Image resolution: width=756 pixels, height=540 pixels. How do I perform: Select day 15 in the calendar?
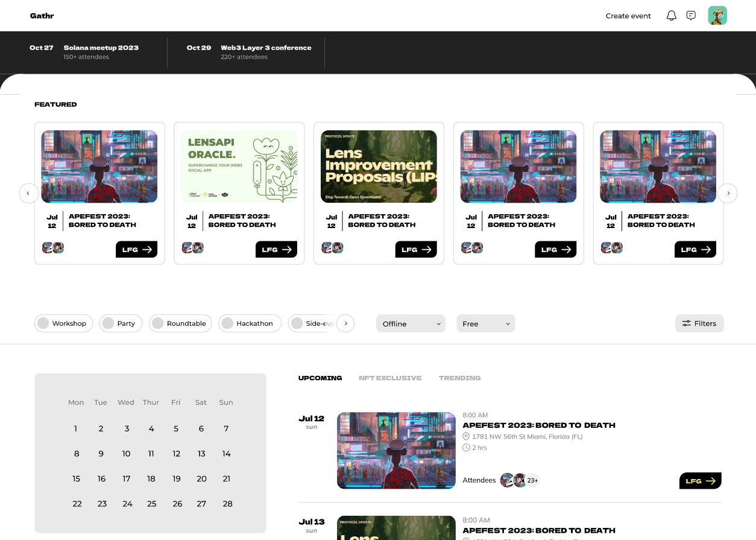click(x=77, y=478)
